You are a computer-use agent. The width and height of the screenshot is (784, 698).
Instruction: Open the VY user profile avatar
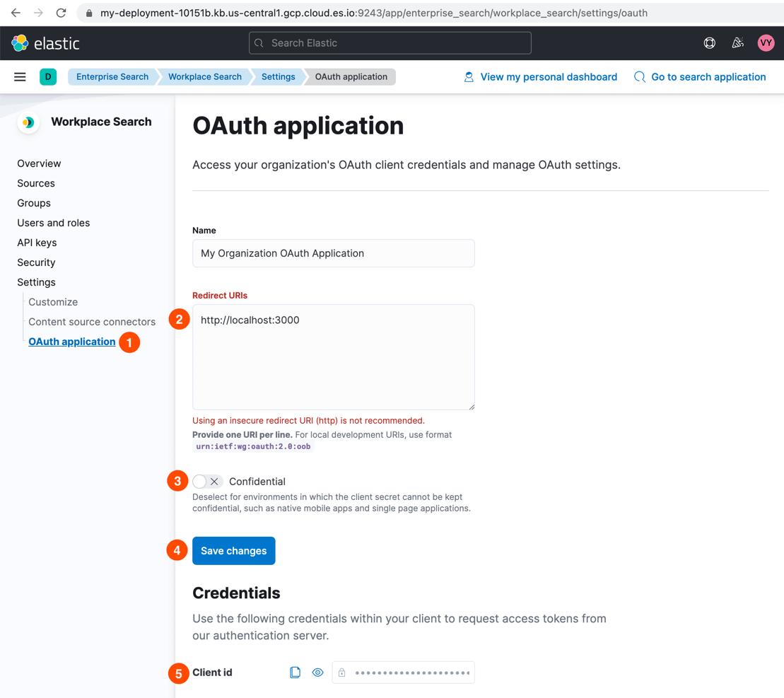coord(766,42)
